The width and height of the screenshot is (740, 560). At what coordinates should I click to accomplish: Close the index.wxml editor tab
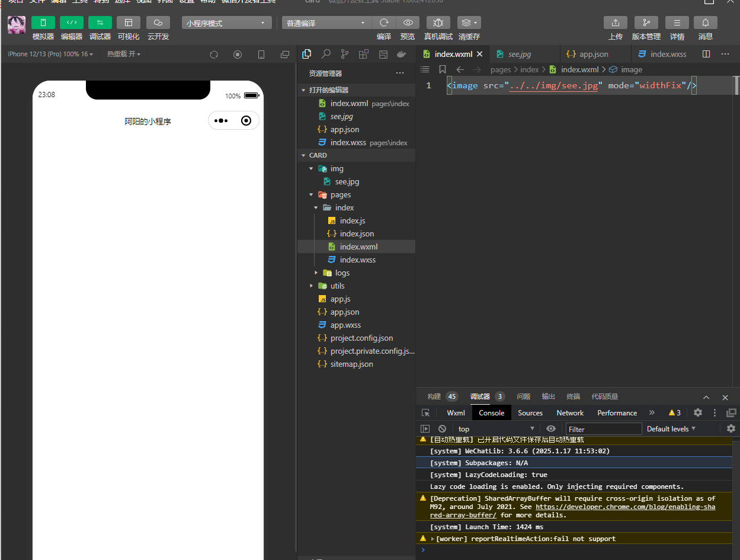(x=480, y=54)
